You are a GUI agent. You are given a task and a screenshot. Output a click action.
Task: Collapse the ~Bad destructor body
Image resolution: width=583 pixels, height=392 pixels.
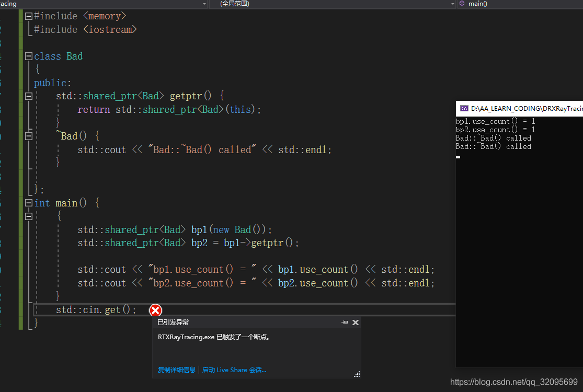28,136
